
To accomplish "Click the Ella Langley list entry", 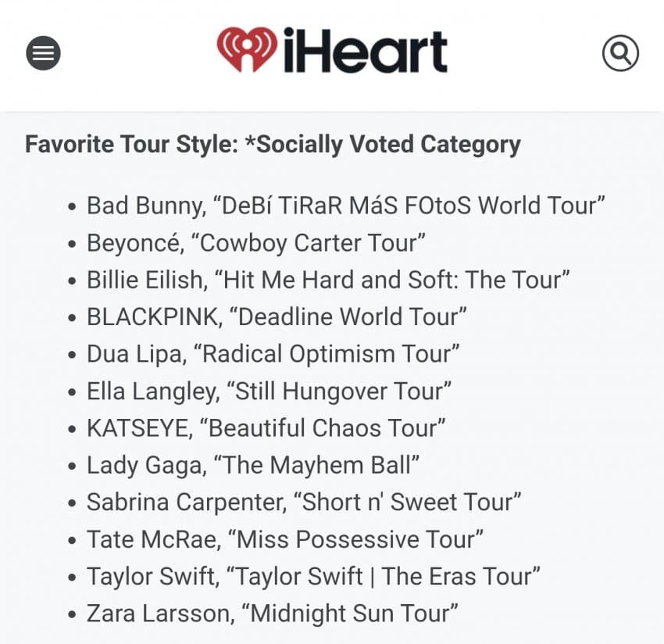I will [x=269, y=391].
